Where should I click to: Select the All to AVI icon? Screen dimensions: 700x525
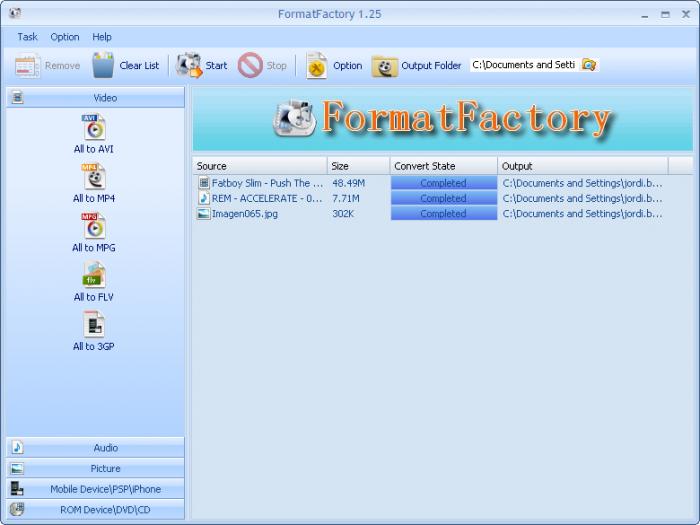[94, 127]
